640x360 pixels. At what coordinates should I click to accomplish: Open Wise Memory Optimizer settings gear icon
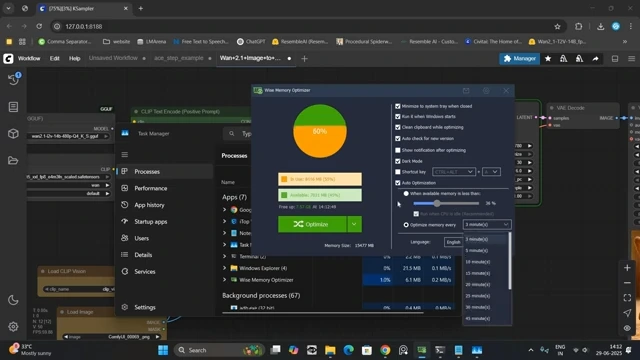[486, 91]
